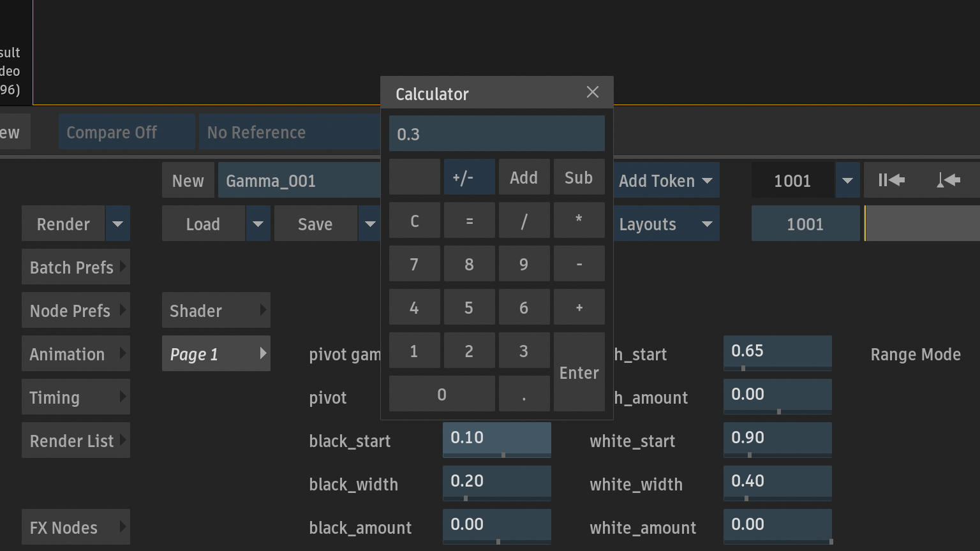
Task: Click the minus key in Calculator
Action: (579, 263)
